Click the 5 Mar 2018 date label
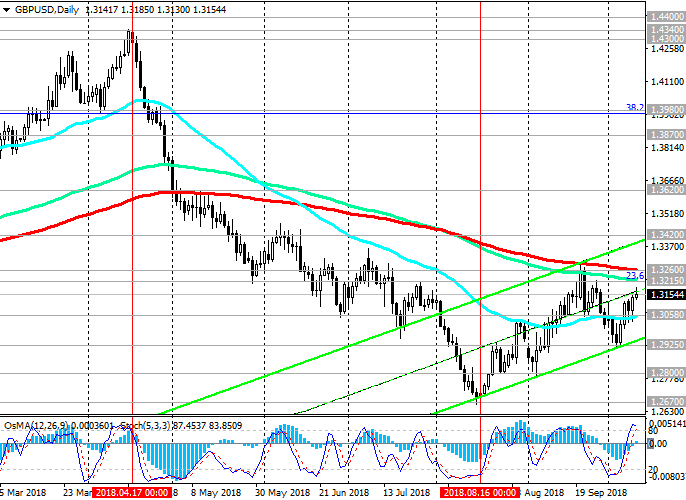 [24, 493]
